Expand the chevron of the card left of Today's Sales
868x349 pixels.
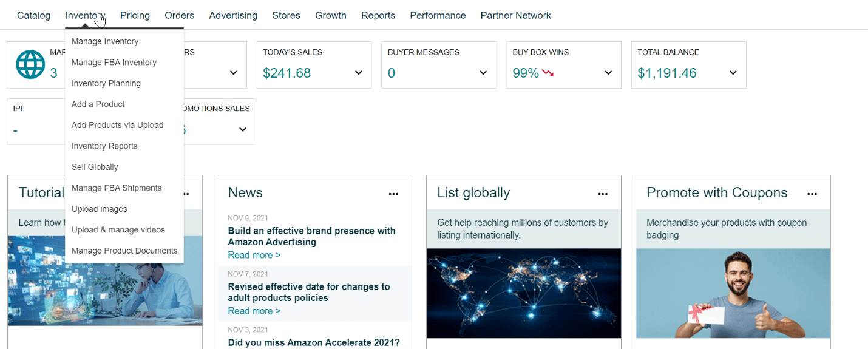234,73
